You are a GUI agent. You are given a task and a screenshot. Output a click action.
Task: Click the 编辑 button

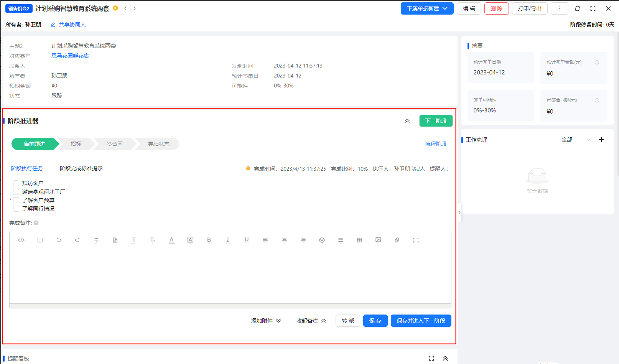coord(469,8)
